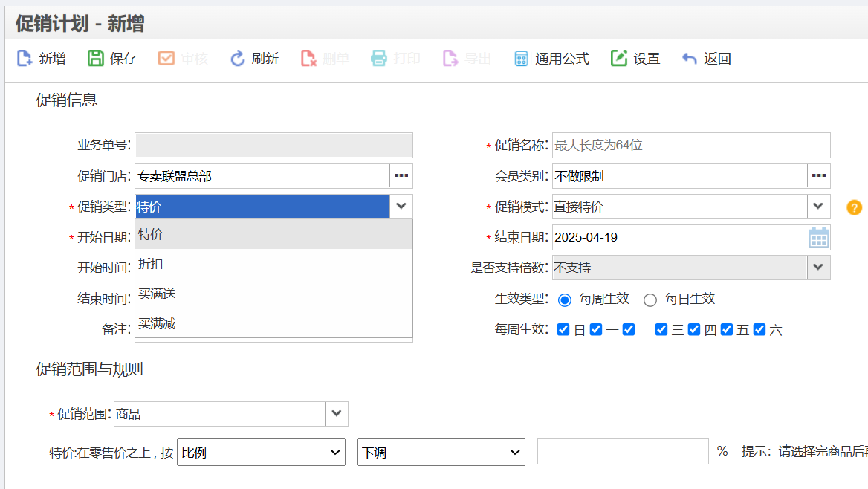Choose 买满送 from the dropdown list
Viewport: 868px width, 489px height.
coord(157,294)
